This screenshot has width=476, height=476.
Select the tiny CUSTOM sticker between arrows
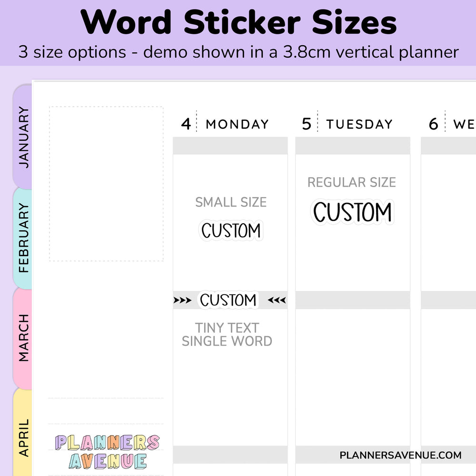click(228, 300)
